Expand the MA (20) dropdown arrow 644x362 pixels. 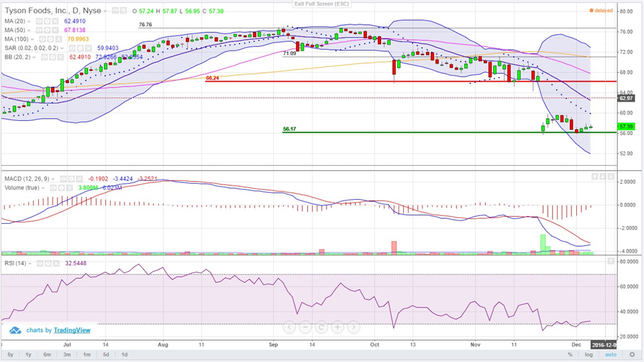pyautogui.click(x=29, y=21)
